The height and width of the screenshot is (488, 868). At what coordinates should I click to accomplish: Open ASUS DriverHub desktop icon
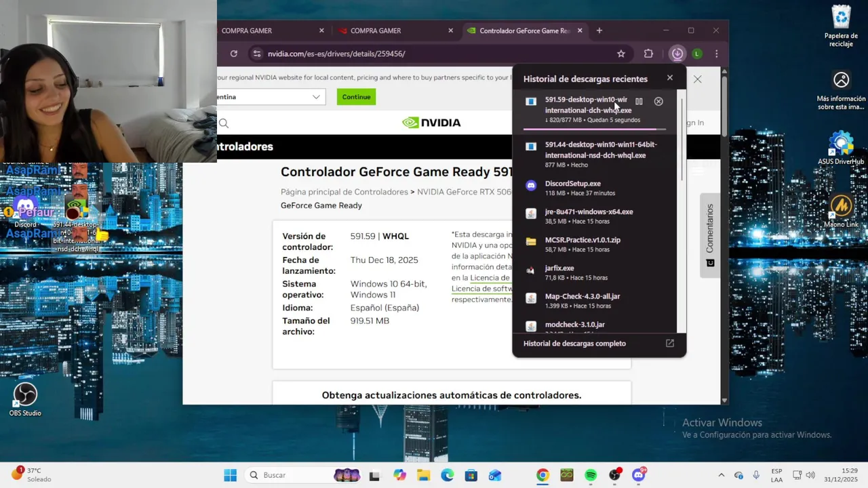click(841, 148)
